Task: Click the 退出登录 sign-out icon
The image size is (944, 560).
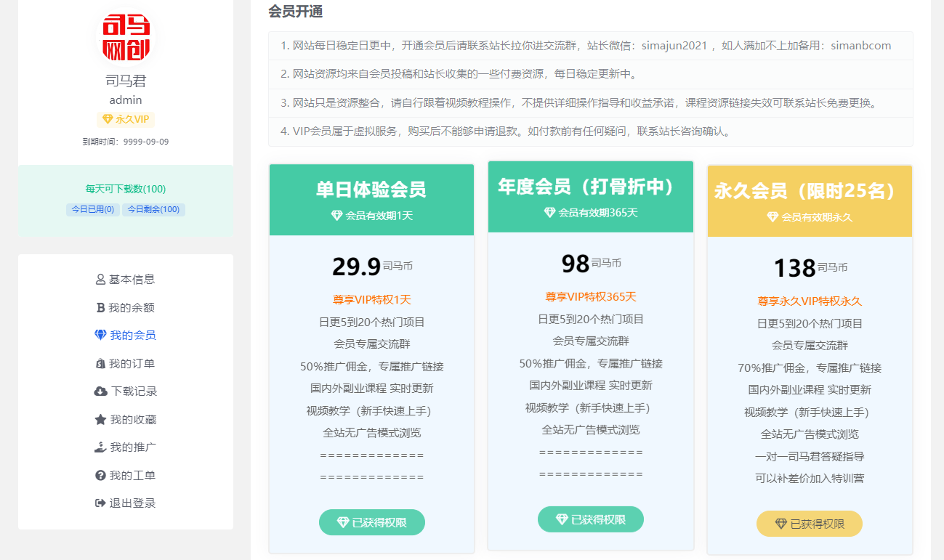Action: 100,503
